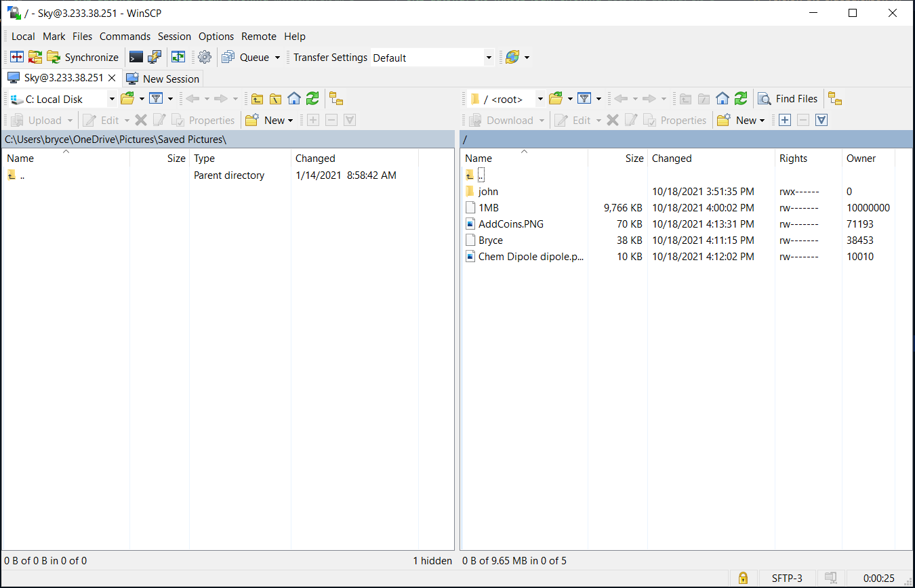Click local panel Open Directory folder icon
This screenshot has height=588, width=915.
(x=127, y=99)
